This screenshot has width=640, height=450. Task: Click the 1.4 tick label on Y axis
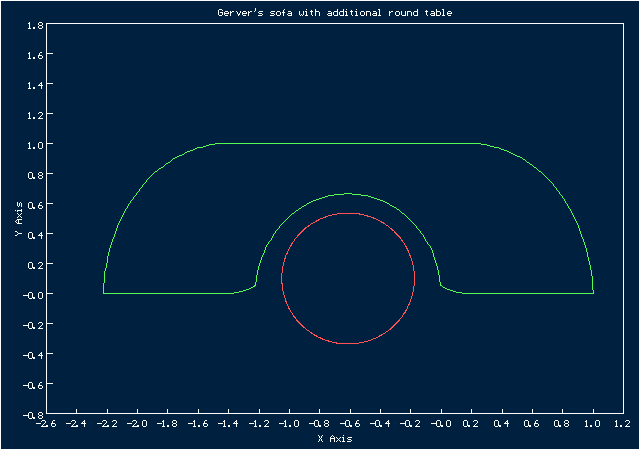35,85
